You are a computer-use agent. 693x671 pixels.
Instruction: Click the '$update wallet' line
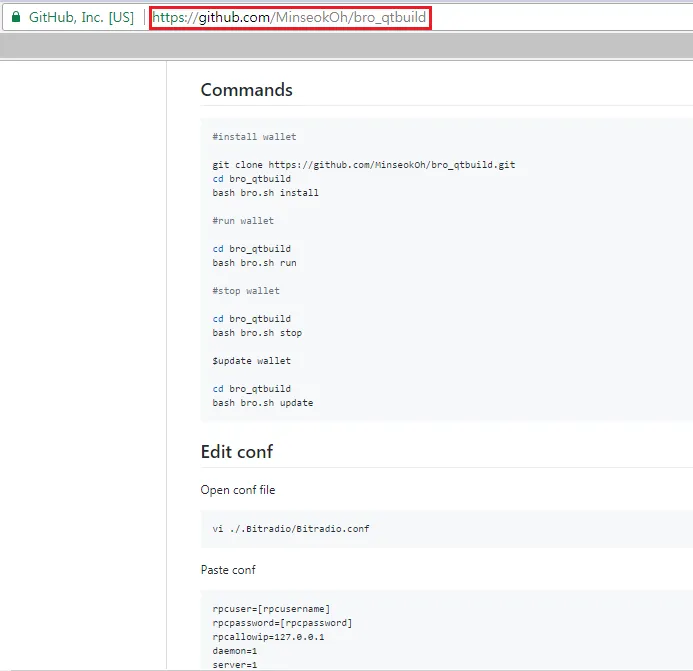[x=251, y=361]
